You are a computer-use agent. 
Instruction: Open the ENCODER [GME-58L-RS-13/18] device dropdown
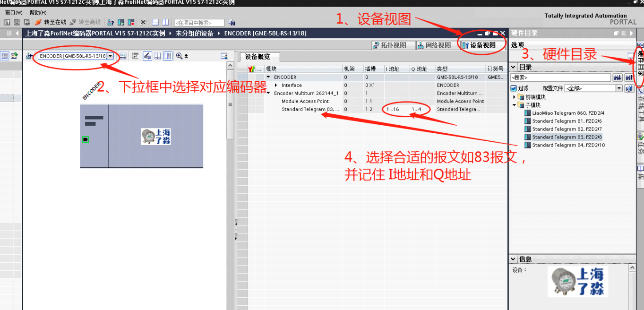click(x=110, y=56)
